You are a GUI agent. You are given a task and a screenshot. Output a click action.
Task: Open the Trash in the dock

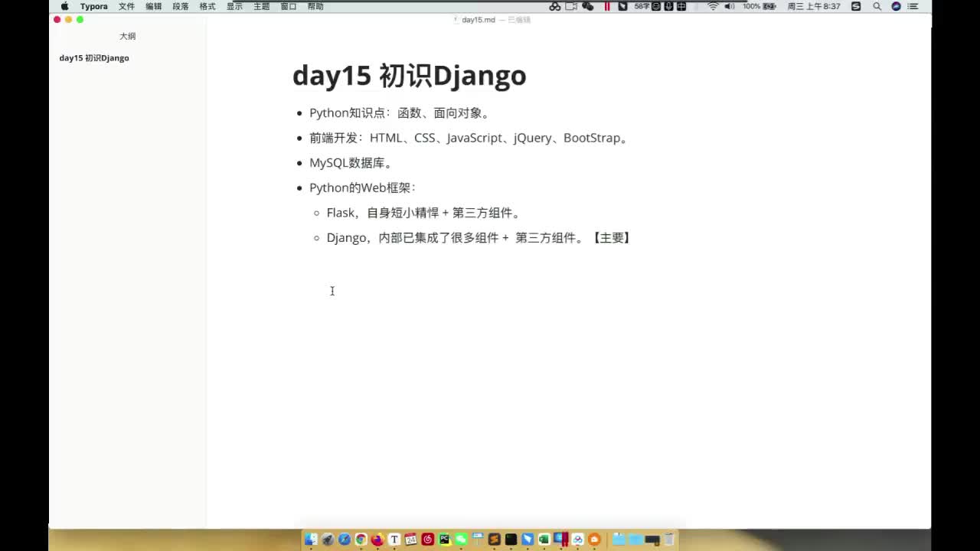pos(668,540)
